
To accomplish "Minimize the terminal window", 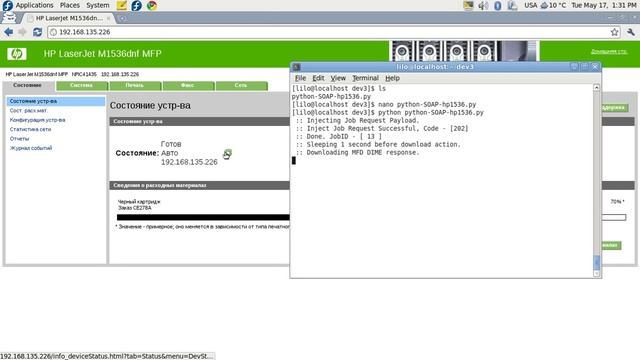I will (x=574, y=67).
